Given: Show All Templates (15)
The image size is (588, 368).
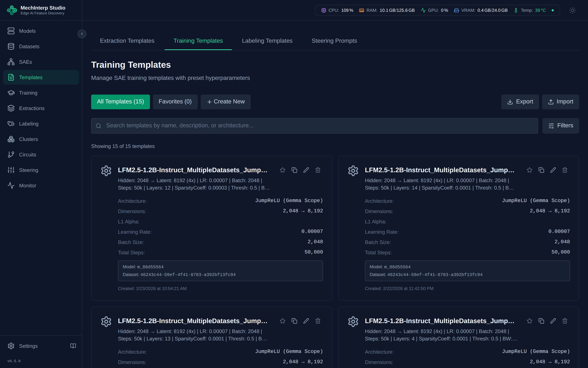Looking at the screenshot, I should (121, 102).
